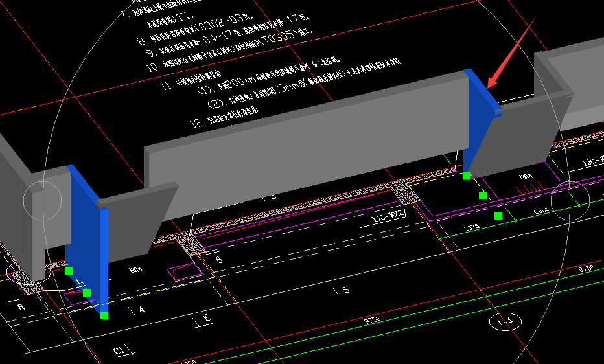Select the left blue column
Screen dimensions: 604x364
point(87,240)
